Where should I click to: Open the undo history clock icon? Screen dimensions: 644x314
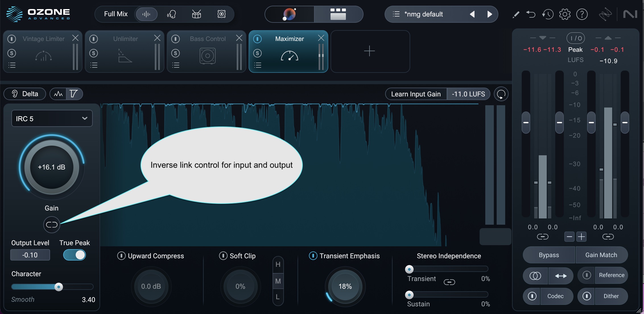(548, 14)
